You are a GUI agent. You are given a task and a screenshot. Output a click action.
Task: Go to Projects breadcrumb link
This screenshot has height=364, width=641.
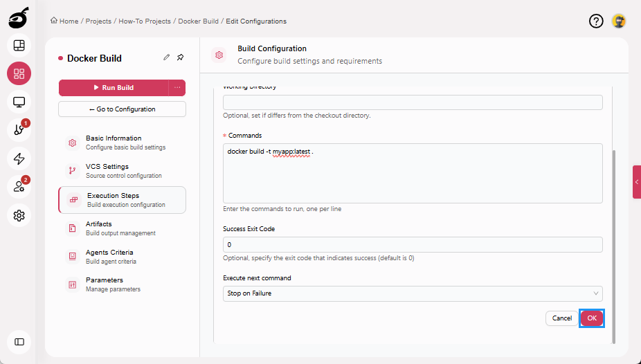pyautogui.click(x=98, y=21)
